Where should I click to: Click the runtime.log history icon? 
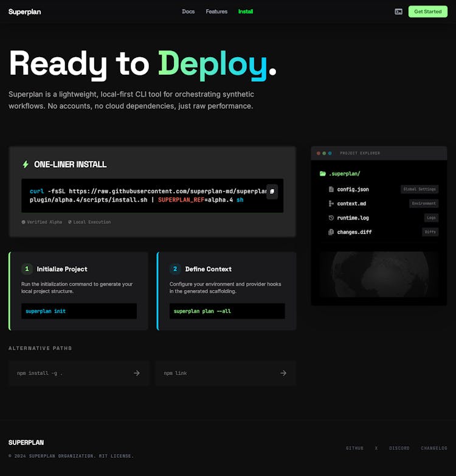click(x=331, y=218)
